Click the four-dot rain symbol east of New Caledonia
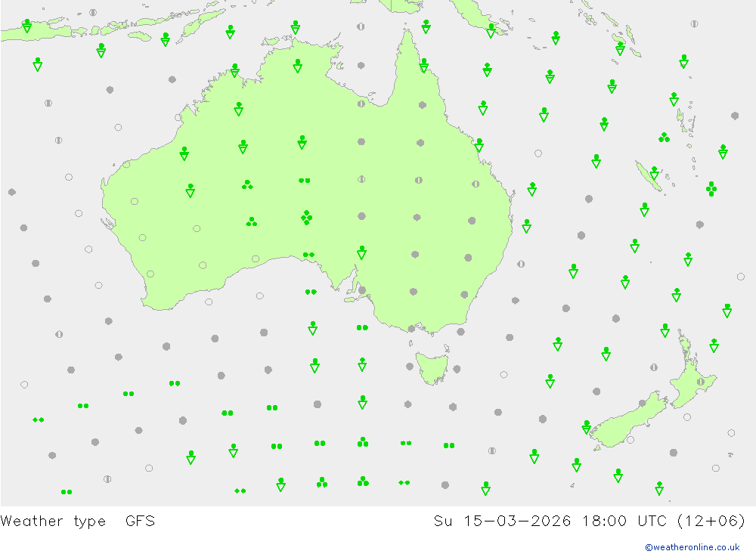This screenshot has width=756, height=554. (711, 188)
